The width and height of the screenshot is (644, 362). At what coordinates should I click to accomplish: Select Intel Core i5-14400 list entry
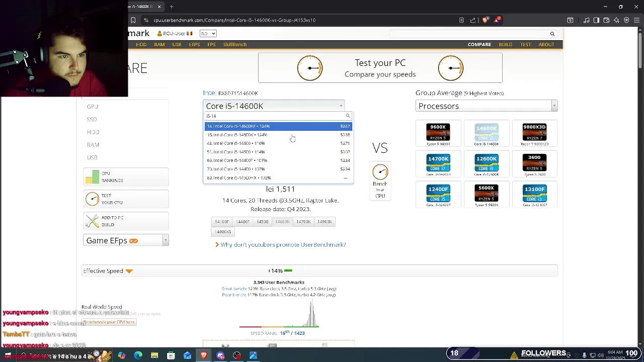278,169
